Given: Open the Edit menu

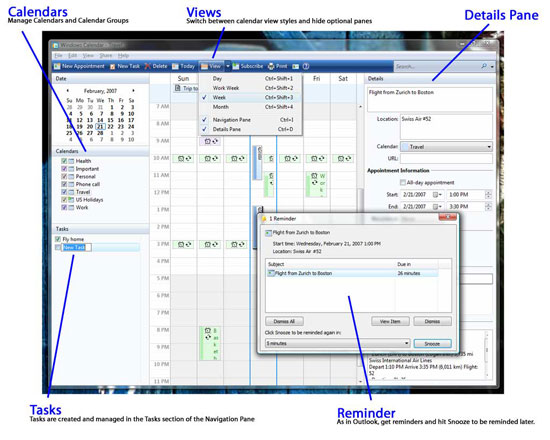Looking at the screenshot, I should coord(73,56).
